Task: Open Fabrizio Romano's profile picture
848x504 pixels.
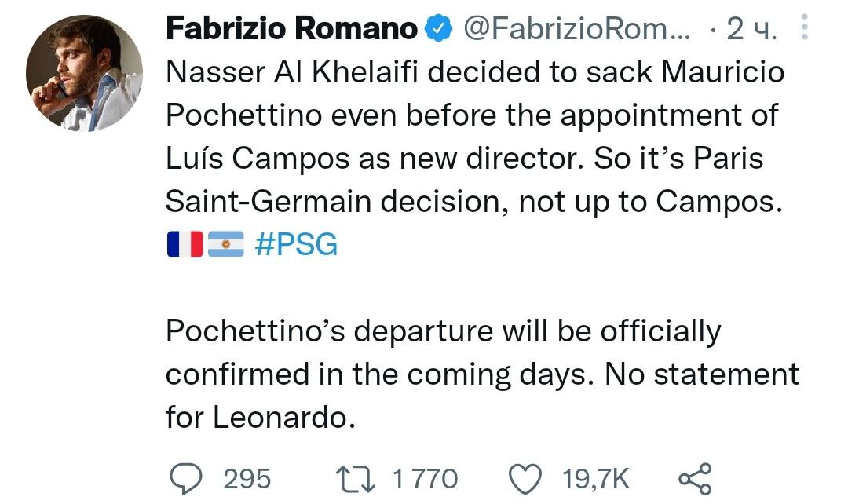Action: coord(85,73)
